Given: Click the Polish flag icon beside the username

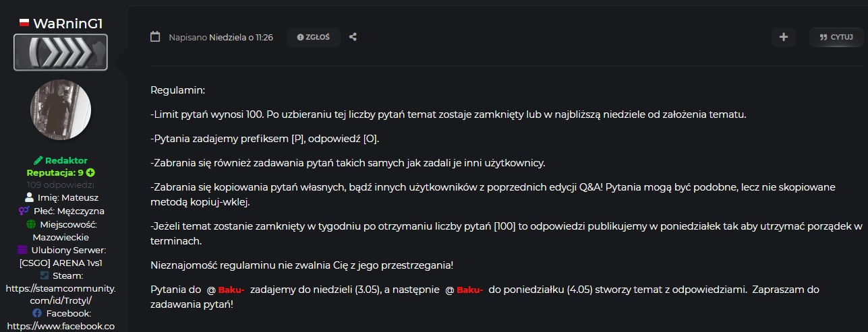Looking at the screenshot, I should tap(25, 24).
